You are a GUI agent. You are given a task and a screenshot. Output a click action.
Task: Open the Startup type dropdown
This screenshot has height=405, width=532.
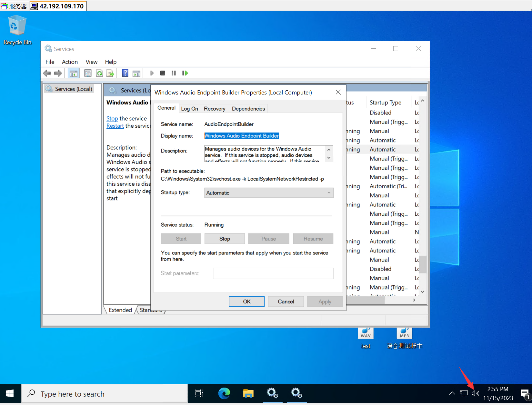tap(269, 193)
